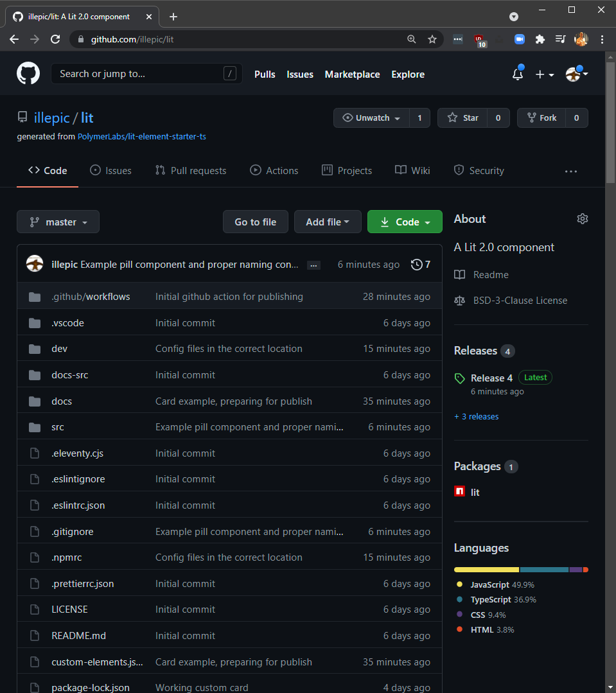616x693 pixels.
Task: Click the license scales icon
Action: pyautogui.click(x=459, y=301)
